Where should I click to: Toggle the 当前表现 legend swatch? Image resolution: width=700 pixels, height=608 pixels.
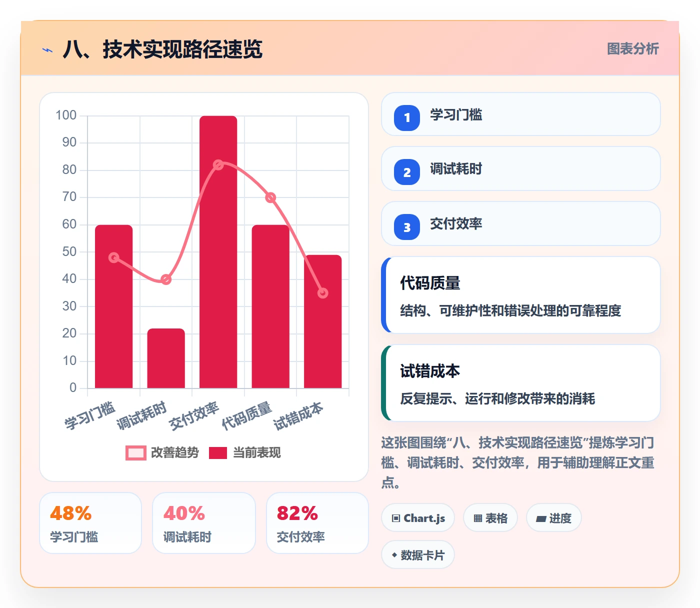click(218, 452)
